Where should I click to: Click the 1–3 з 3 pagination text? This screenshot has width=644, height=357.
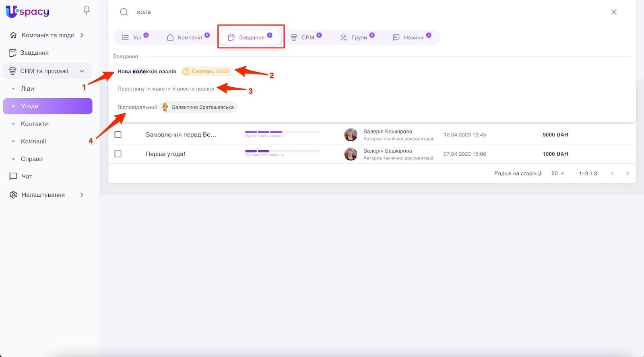pyautogui.click(x=588, y=173)
